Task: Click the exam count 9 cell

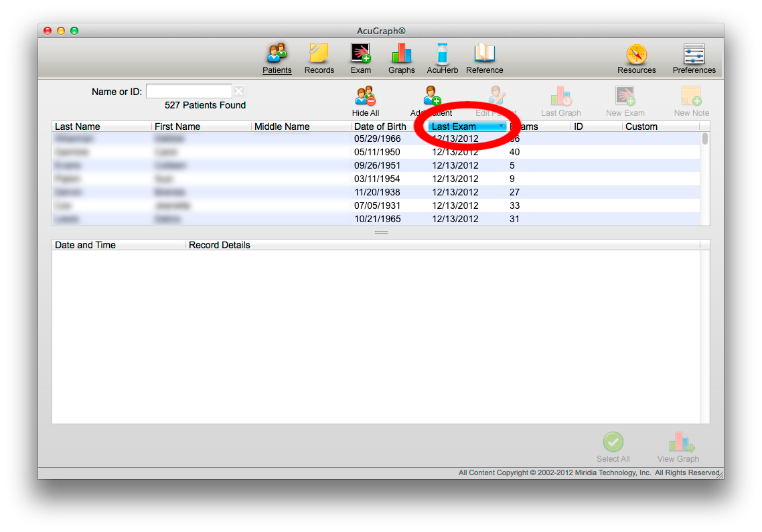Action: [x=512, y=179]
